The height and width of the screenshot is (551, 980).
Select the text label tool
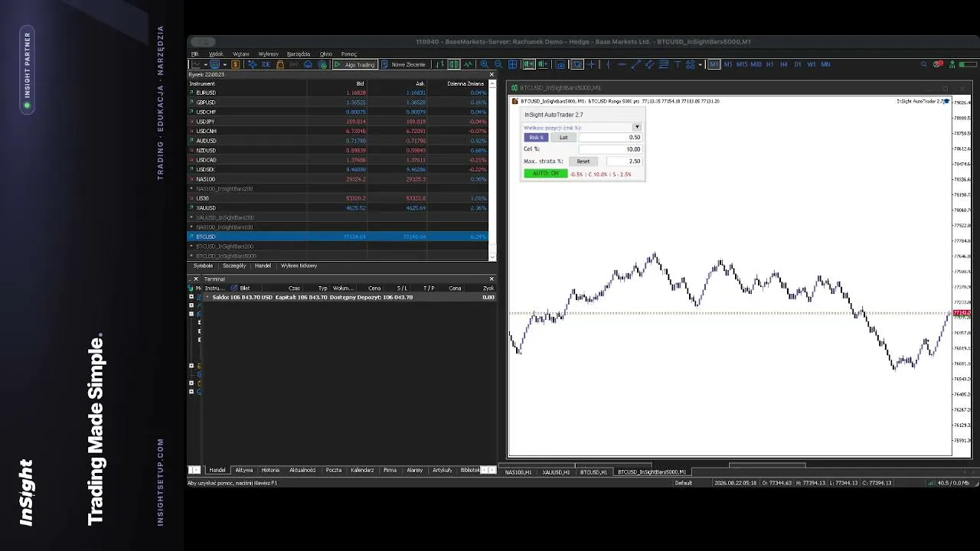pyautogui.click(x=678, y=64)
